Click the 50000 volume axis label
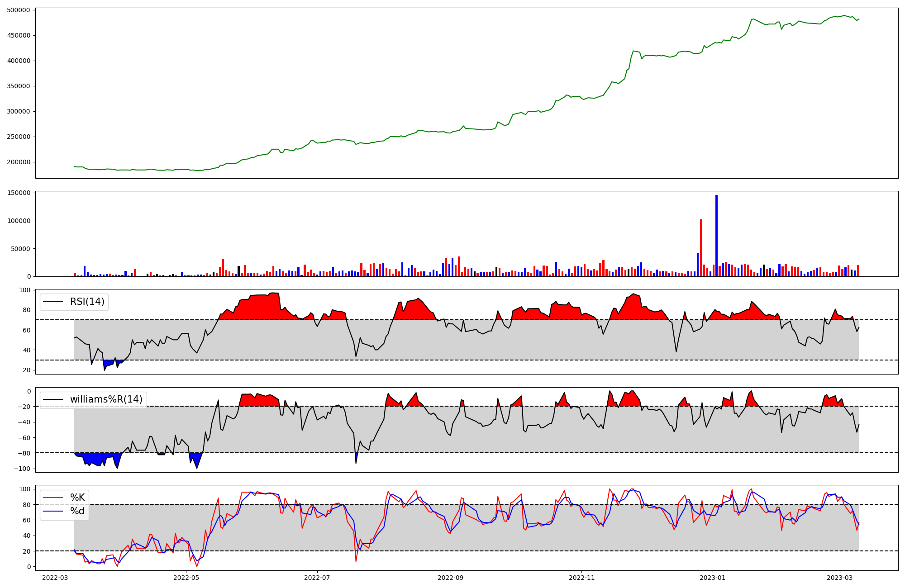This screenshot has height=588, width=905. pos(20,249)
